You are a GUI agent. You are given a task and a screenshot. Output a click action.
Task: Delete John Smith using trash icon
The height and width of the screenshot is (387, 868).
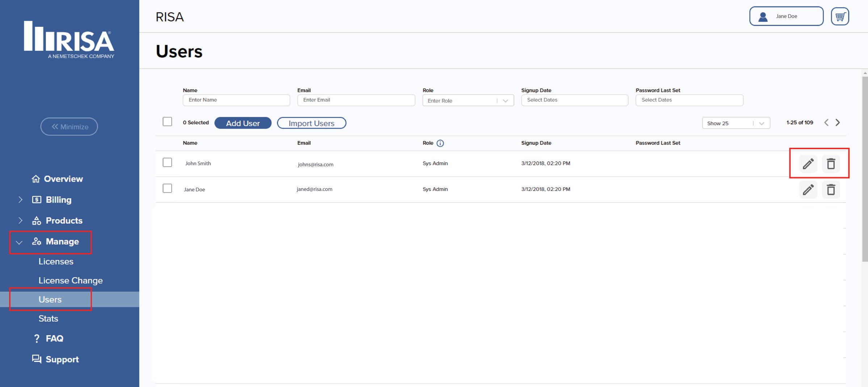point(831,164)
